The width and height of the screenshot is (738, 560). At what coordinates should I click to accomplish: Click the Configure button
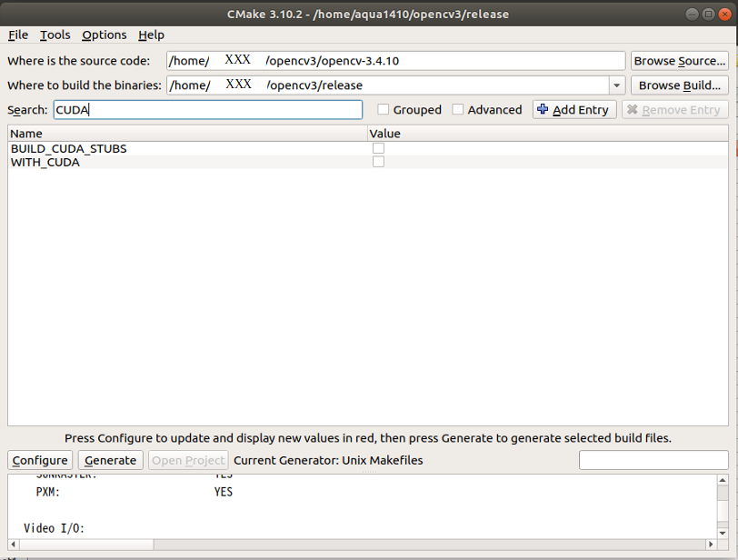point(40,460)
